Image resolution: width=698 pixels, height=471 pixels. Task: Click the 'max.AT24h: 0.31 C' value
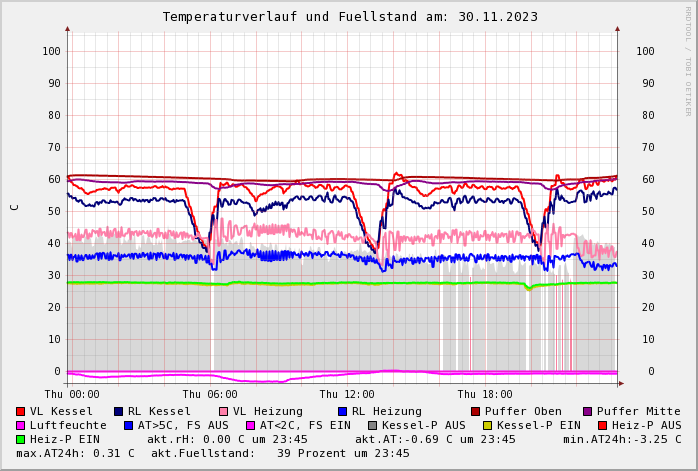75,454
